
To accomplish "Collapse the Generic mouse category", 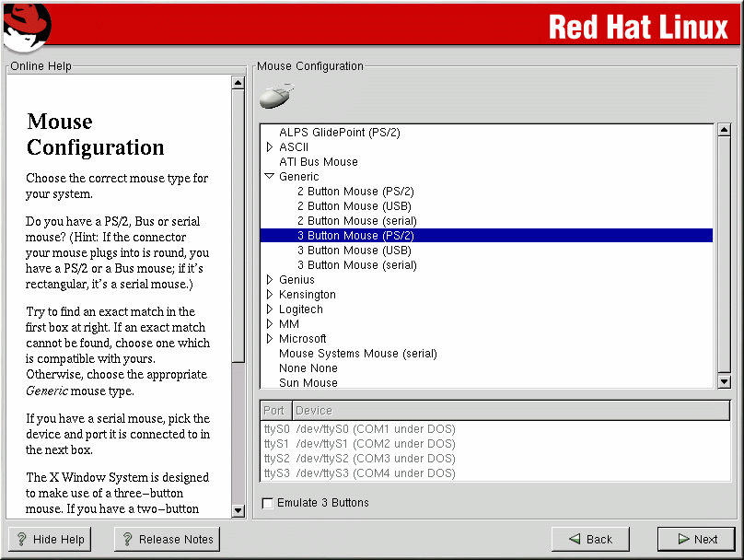I will pos(269,177).
